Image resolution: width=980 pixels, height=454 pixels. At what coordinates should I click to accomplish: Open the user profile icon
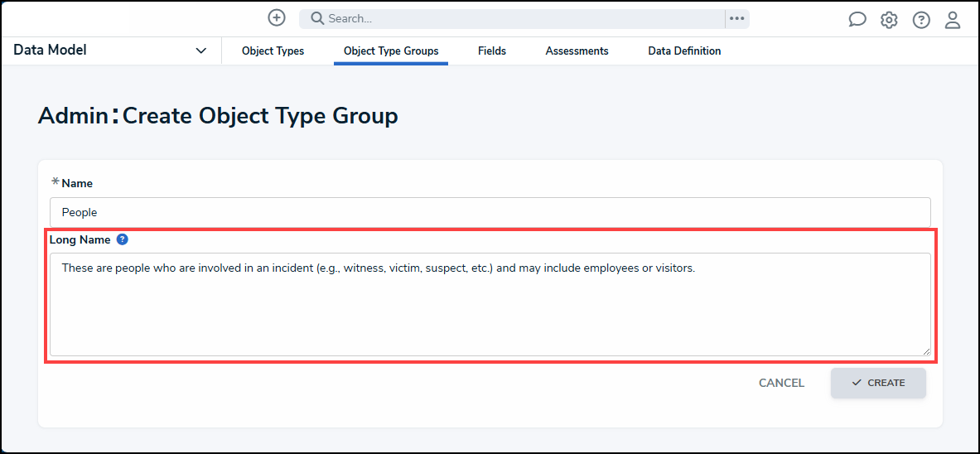point(953,20)
